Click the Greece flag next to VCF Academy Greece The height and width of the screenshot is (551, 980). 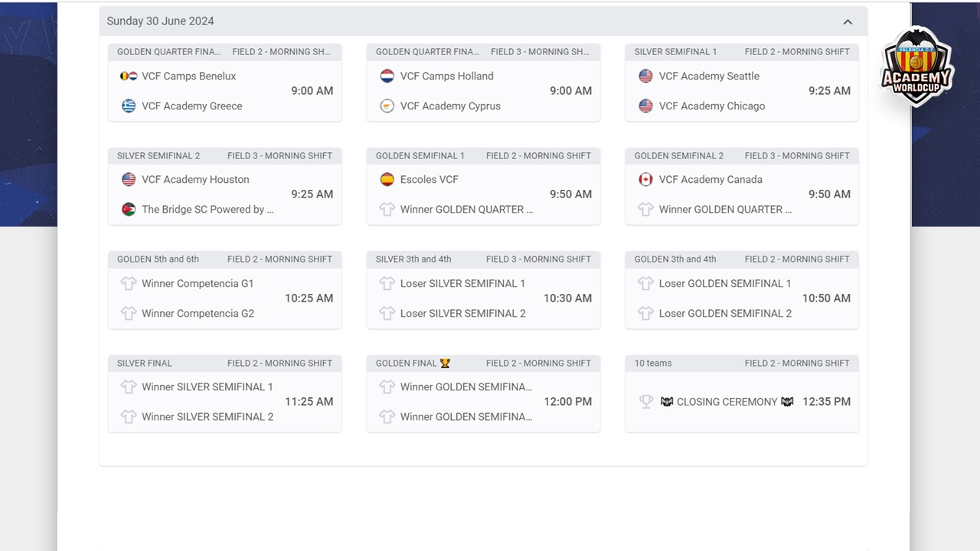point(129,106)
